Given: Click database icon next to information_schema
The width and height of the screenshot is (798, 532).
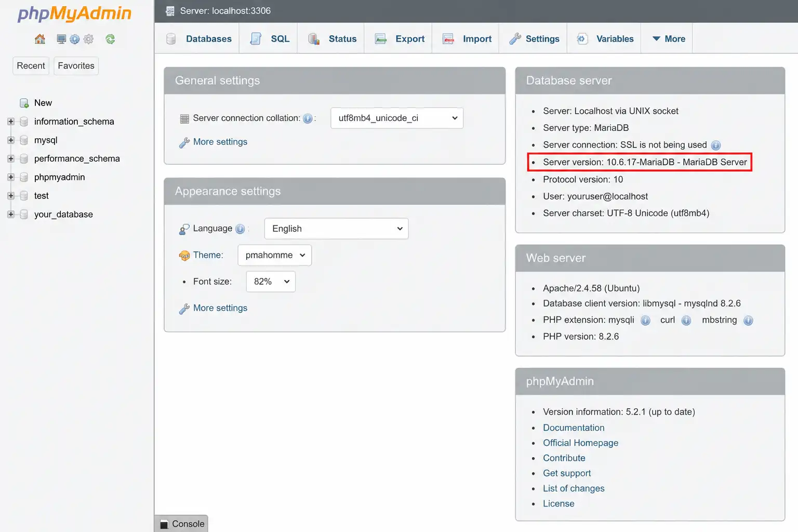Looking at the screenshot, I should [24, 122].
